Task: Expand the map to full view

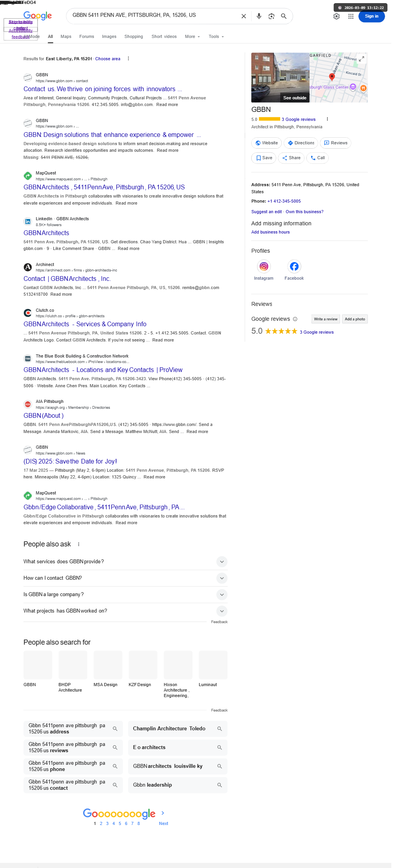Action: (x=362, y=59)
